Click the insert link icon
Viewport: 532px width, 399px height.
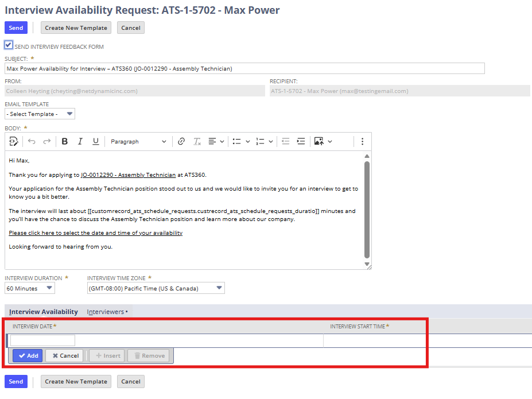pyautogui.click(x=181, y=141)
